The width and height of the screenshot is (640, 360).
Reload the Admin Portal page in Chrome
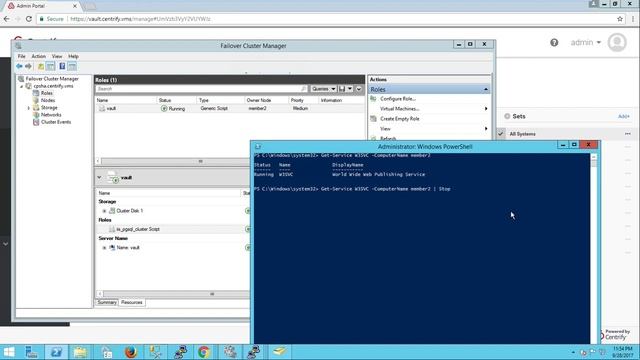[29, 19]
